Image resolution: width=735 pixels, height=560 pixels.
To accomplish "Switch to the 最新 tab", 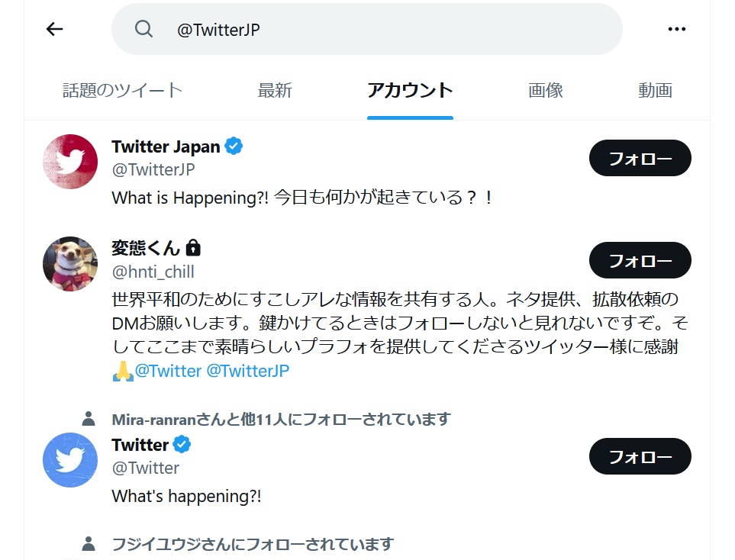I will pos(275,90).
